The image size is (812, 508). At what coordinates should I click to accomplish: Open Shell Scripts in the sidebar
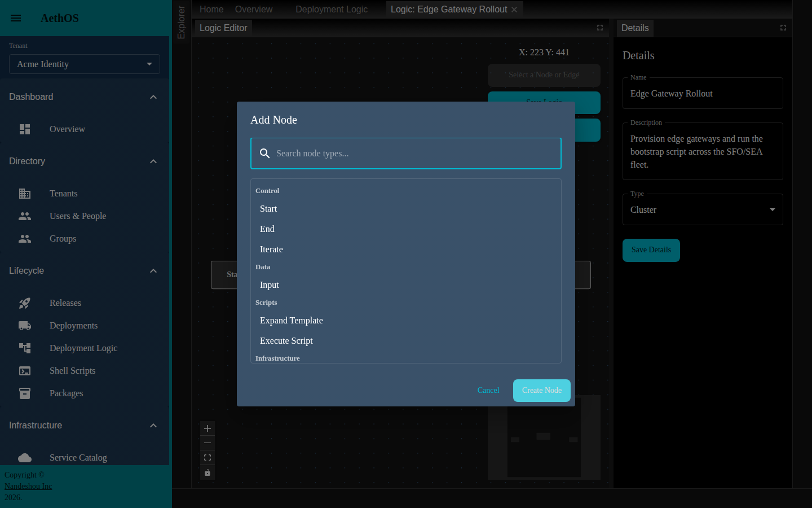(x=85, y=371)
